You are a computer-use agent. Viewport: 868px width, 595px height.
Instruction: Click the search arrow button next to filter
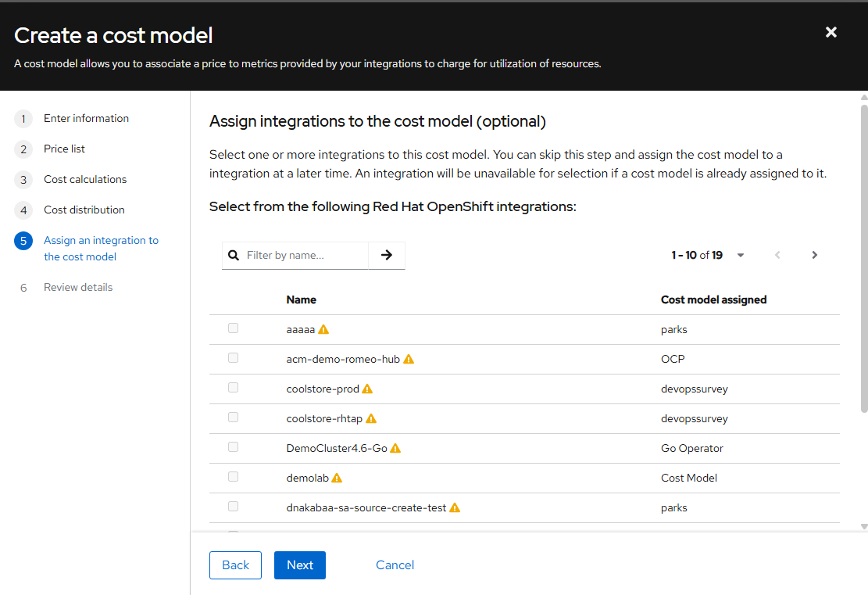[387, 255]
